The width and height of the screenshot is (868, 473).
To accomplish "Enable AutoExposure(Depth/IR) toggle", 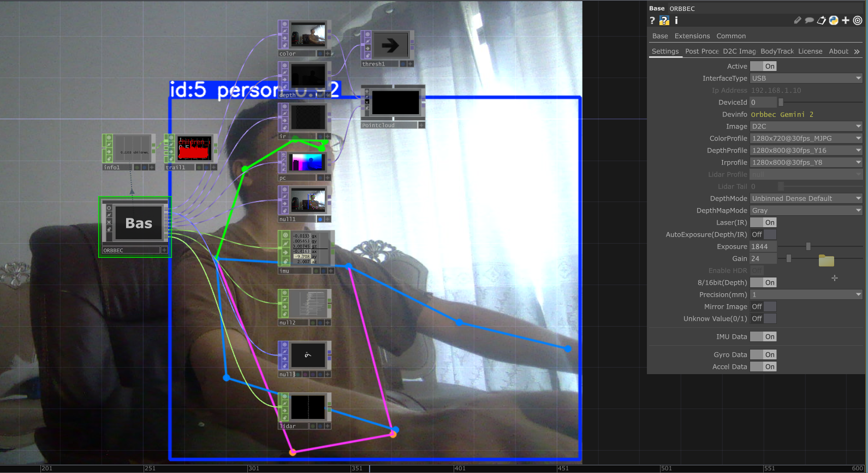I will click(x=763, y=234).
